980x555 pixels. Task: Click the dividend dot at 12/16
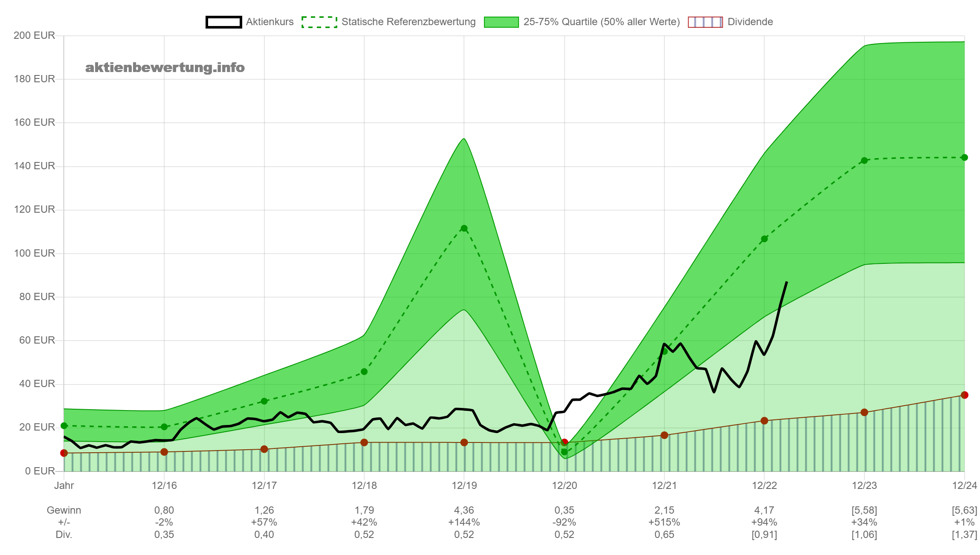tap(164, 452)
